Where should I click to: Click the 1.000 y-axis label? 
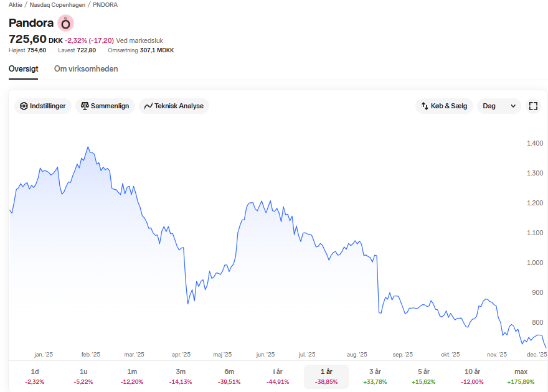(535, 263)
